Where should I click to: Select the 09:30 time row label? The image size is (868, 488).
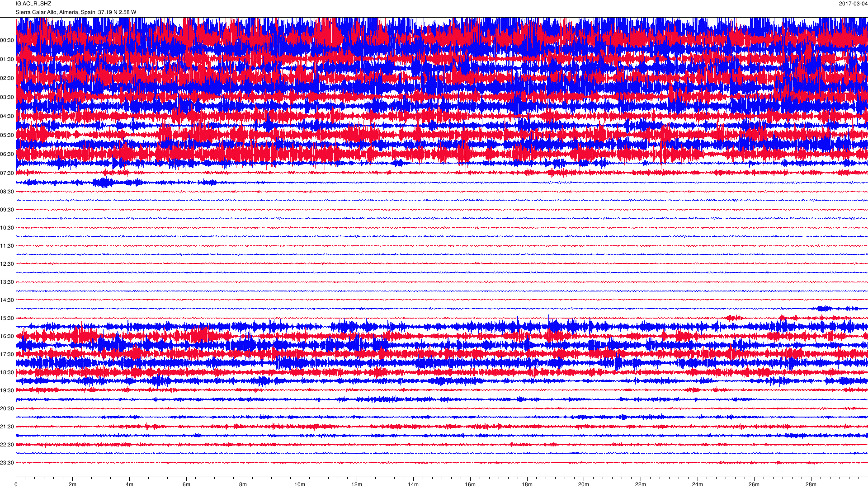pos(7,210)
